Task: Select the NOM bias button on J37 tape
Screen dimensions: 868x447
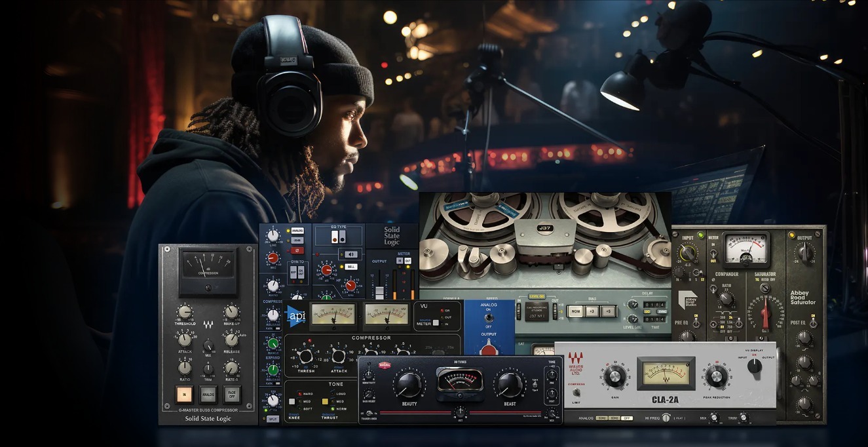Action: coord(576,311)
